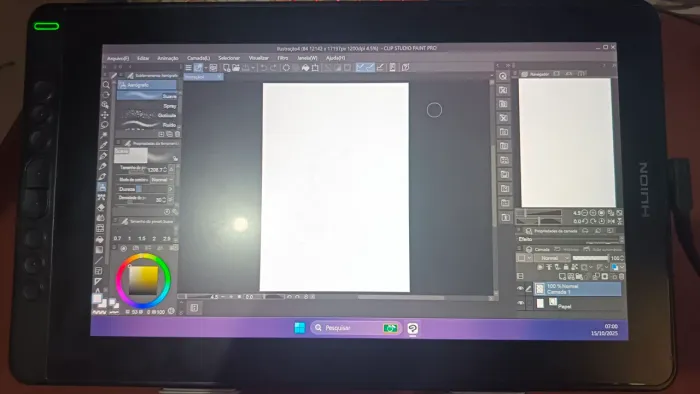Image resolution: width=700 pixels, height=394 pixels.
Task: Open the Arquivo menu
Action: (118, 58)
